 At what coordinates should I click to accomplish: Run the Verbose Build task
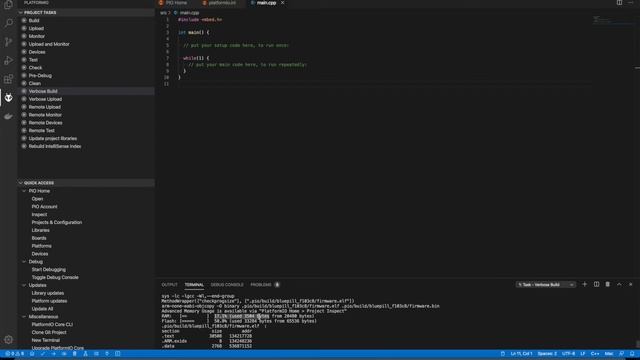coord(43,91)
